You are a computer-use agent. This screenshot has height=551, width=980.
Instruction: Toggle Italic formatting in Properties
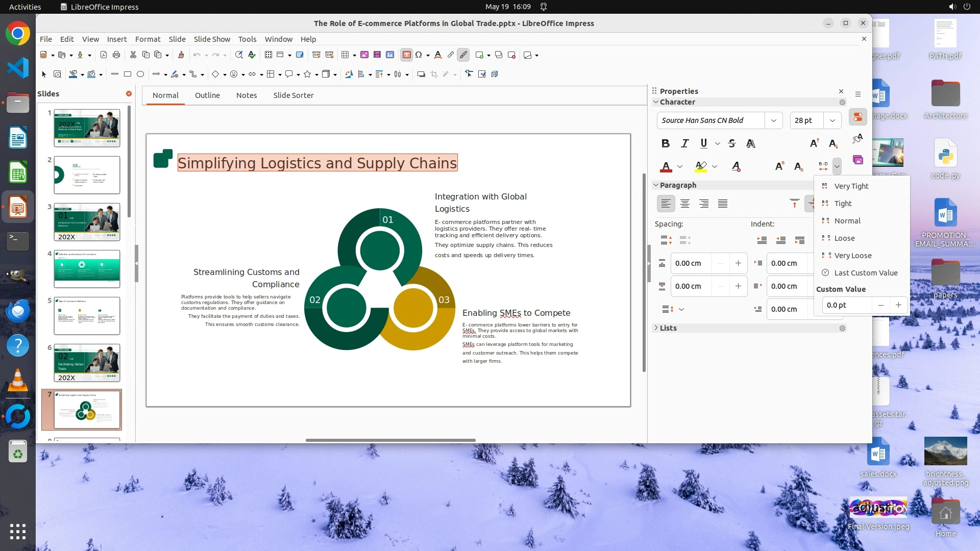684,144
